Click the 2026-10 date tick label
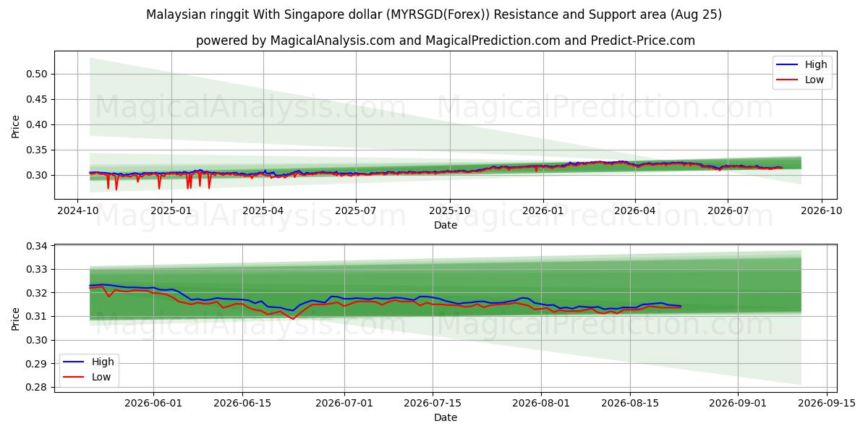The image size is (868, 434). 821,211
